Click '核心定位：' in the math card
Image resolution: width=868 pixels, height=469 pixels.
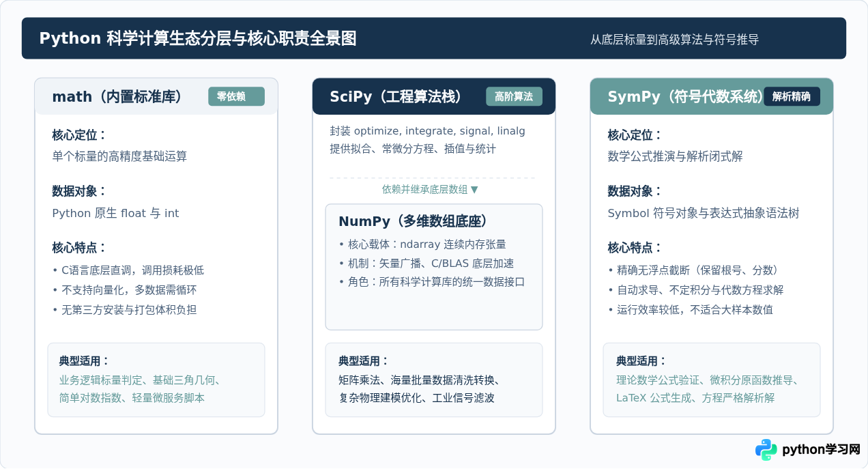click(x=80, y=135)
